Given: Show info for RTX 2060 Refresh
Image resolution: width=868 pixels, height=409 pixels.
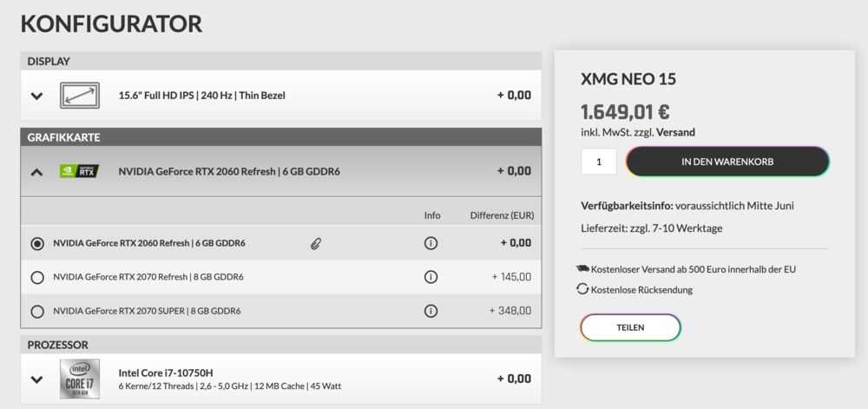Looking at the screenshot, I should 431,243.
